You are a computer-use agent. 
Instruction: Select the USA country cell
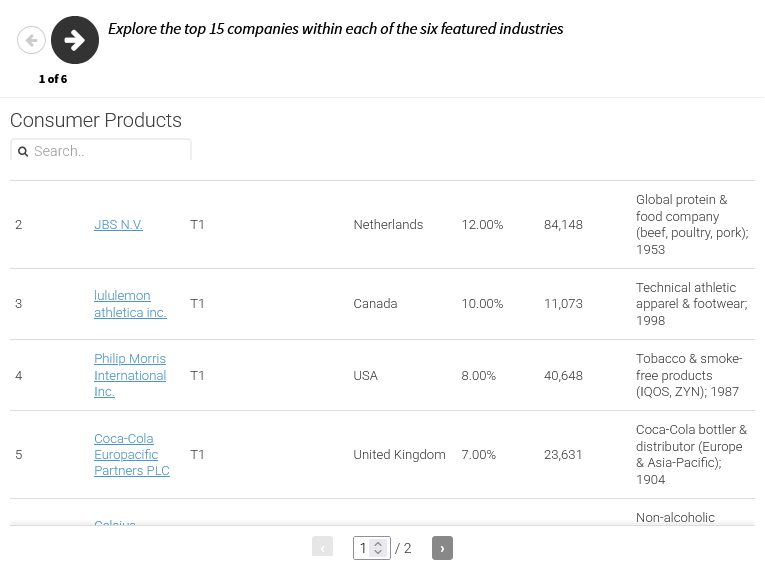click(x=365, y=376)
